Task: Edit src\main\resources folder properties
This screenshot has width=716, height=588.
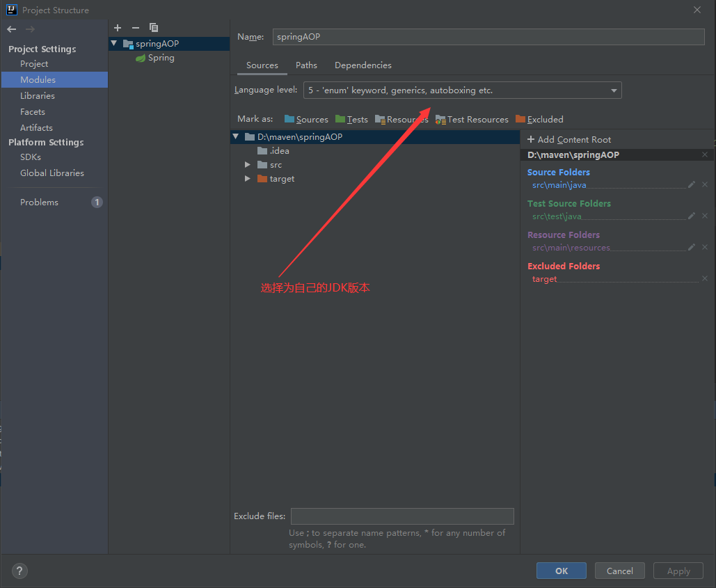Action: pyautogui.click(x=692, y=247)
